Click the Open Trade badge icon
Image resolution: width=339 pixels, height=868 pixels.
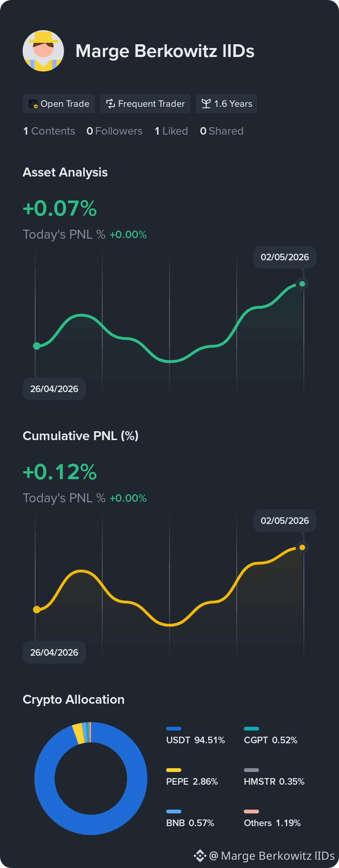[33, 104]
